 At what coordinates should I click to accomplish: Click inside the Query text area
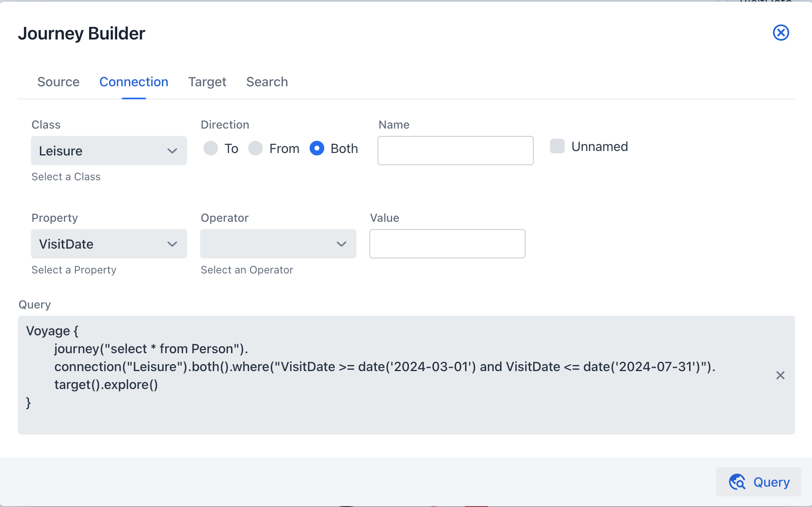click(366, 415)
